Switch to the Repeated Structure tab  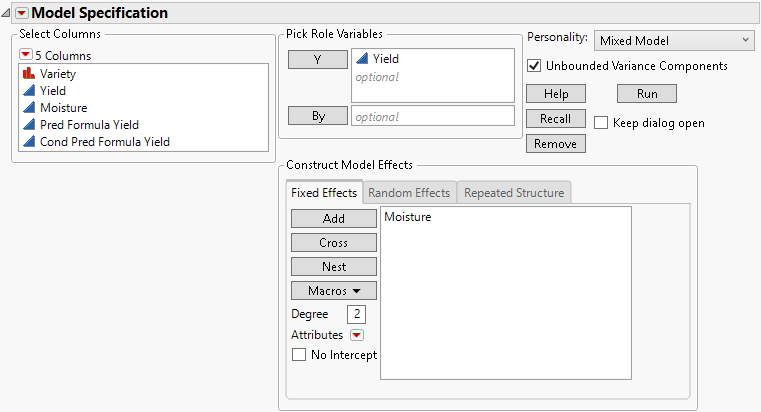pyautogui.click(x=514, y=193)
